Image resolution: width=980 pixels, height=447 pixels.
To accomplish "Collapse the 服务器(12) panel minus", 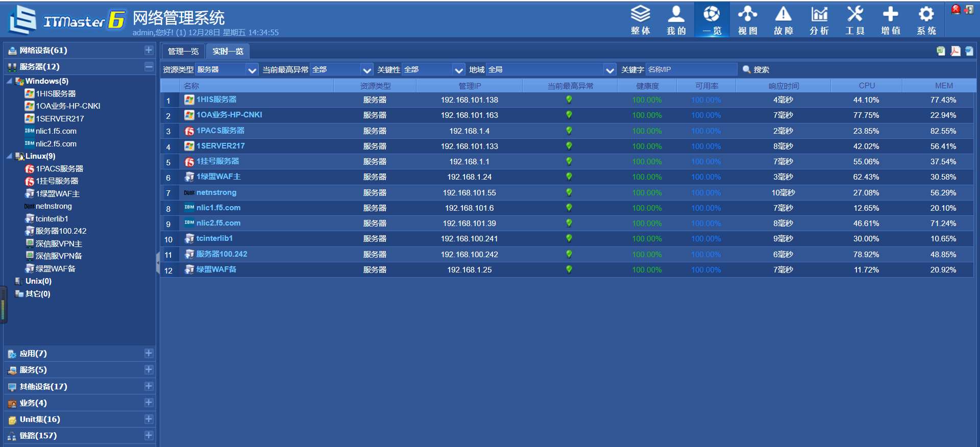I will pos(149,66).
